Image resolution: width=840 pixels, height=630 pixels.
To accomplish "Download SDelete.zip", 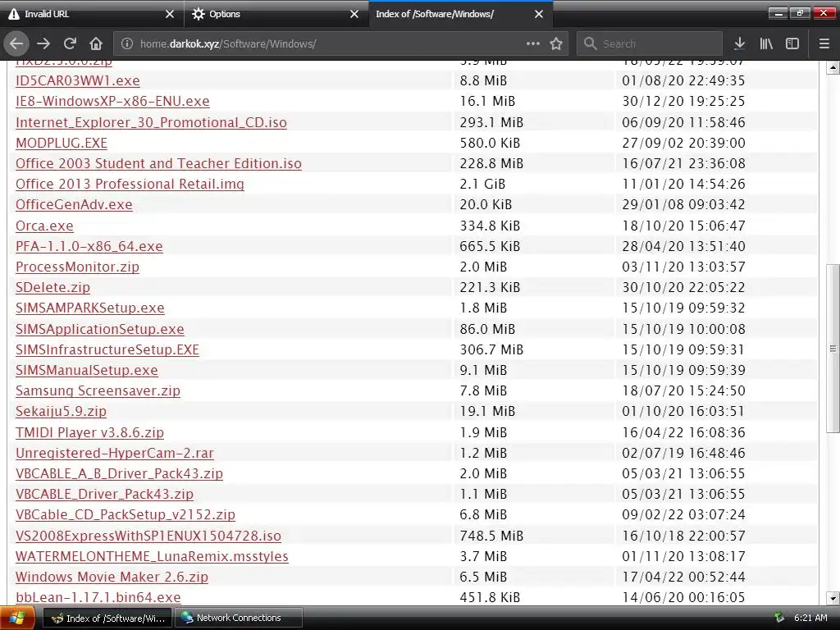I will tap(52, 288).
